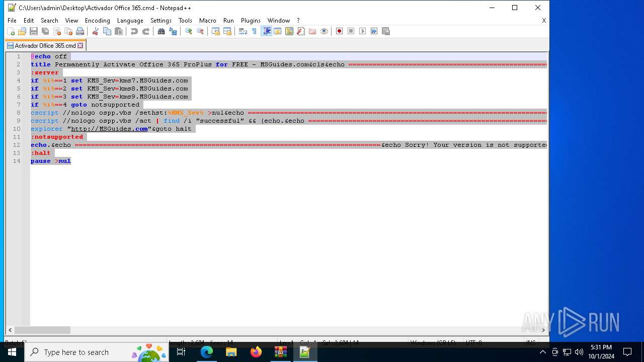Click the horizontal scrollbar right arrow
The width and height of the screenshot is (644, 362).
543,330
